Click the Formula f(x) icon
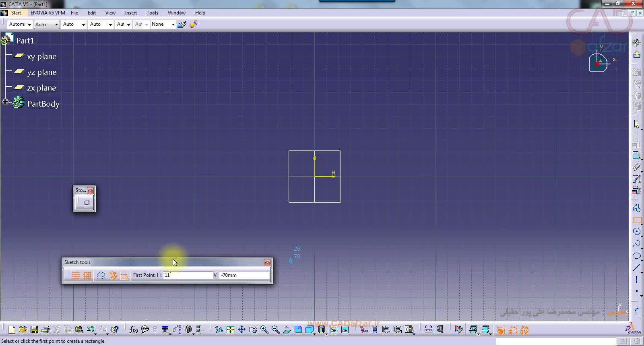This screenshot has height=346, width=644. (x=134, y=330)
